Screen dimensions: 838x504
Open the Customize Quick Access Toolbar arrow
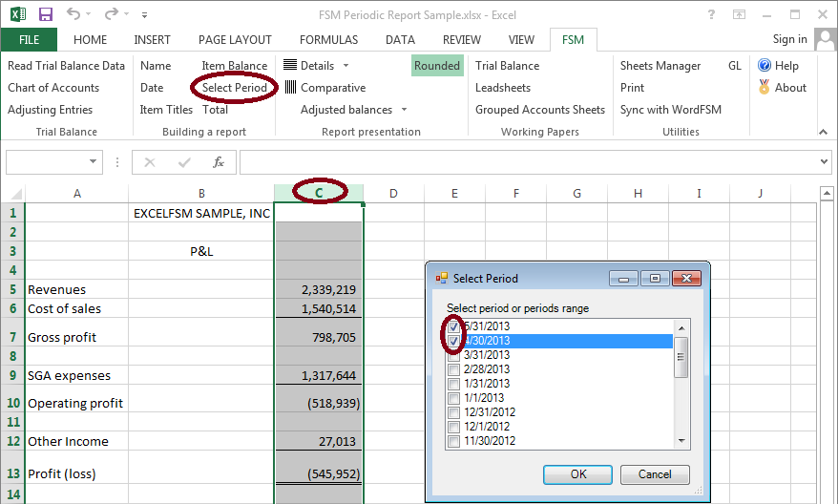[x=144, y=15]
